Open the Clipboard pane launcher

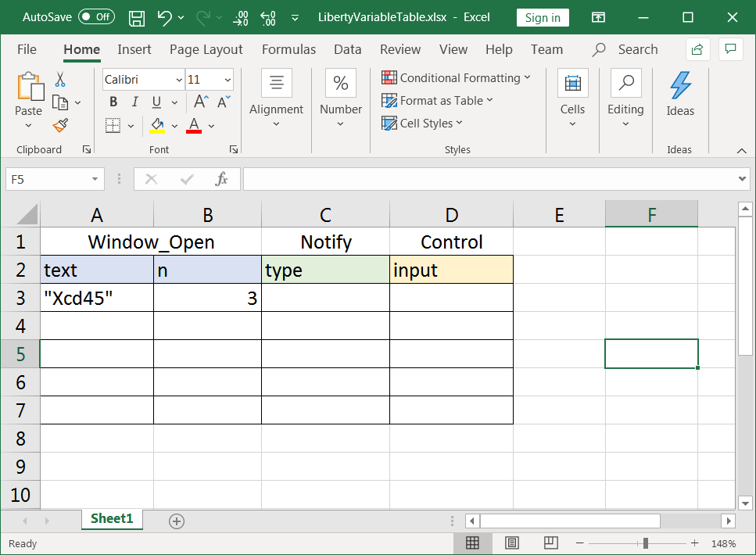coord(87,149)
